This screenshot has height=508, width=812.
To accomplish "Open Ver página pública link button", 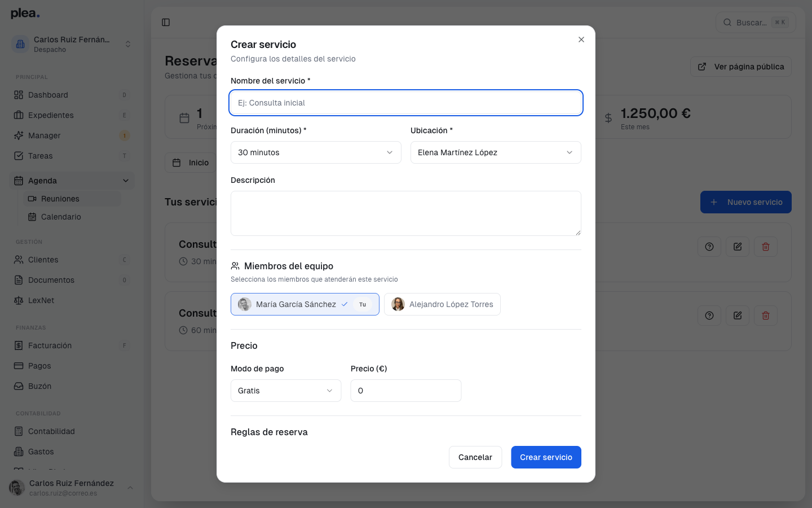I will coord(741,67).
